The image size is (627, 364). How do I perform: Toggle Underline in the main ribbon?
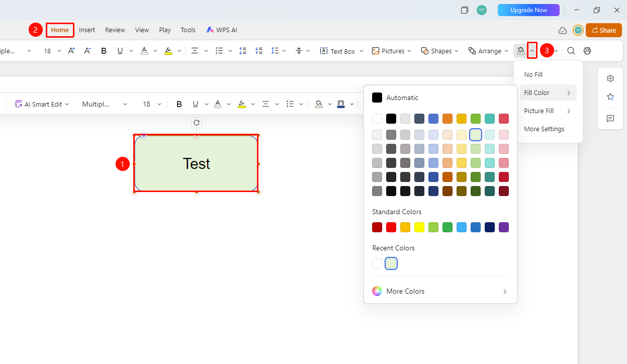120,51
